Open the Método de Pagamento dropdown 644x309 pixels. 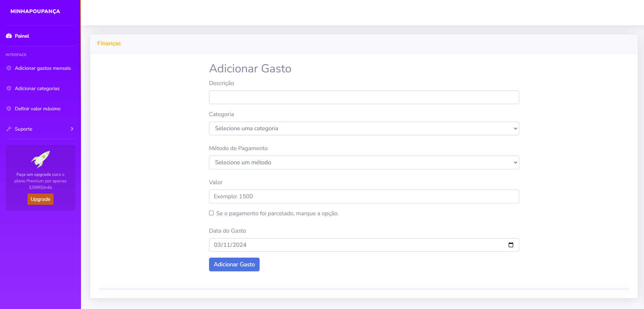364,162
